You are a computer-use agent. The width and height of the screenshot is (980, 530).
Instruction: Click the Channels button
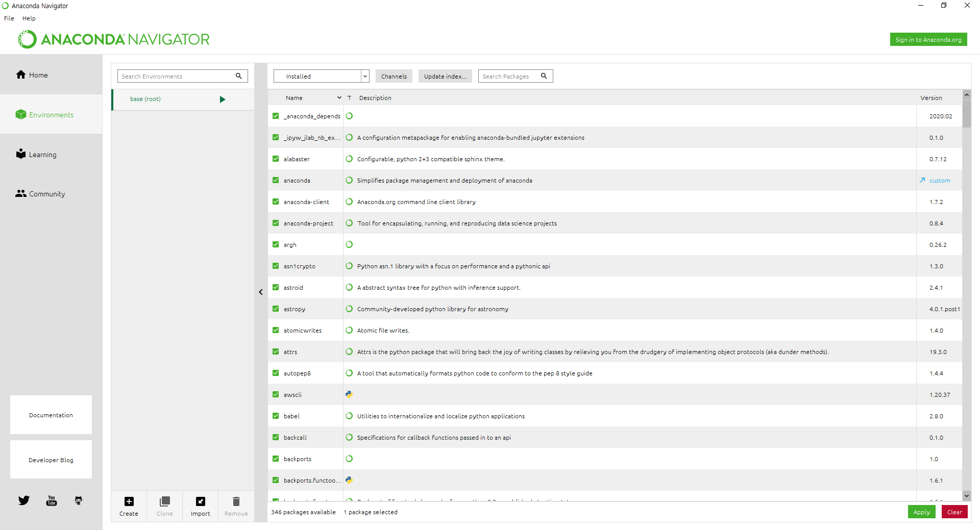394,76
